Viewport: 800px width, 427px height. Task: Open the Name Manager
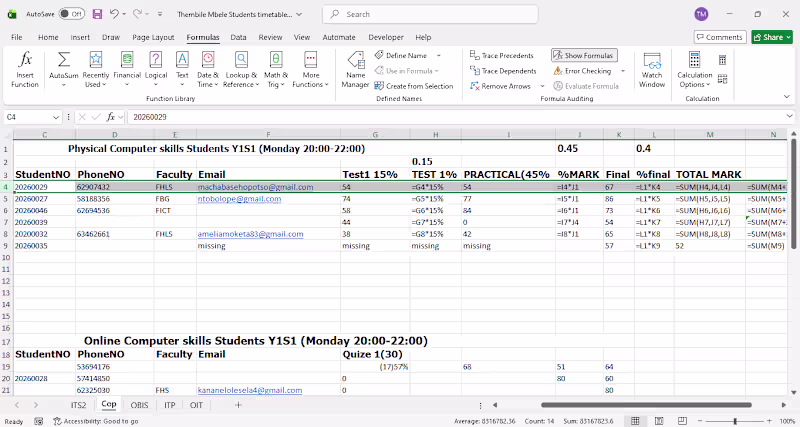point(355,69)
